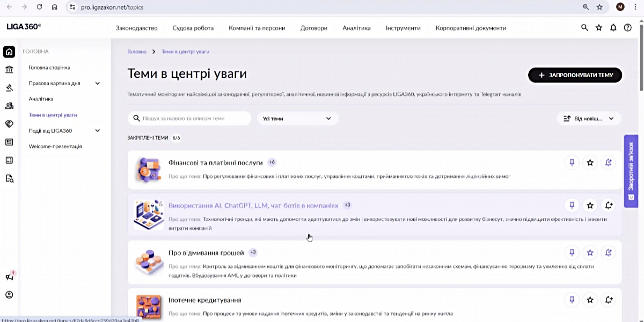Open Використання AI, ChatGPT, LLM topic link

pos(253,206)
